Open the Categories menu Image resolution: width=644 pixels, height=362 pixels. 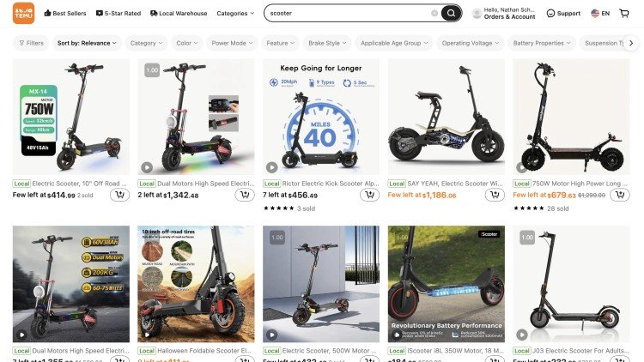point(235,13)
